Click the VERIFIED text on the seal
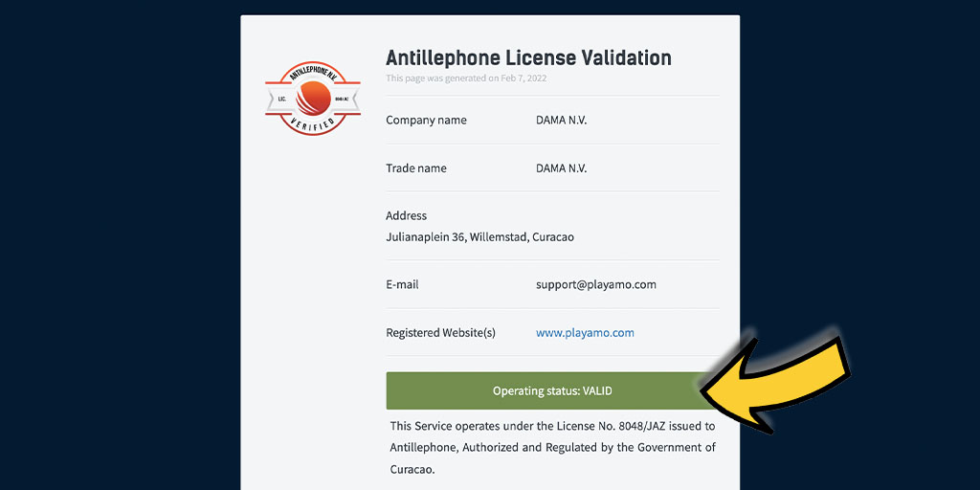The image size is (980, 490). click(x=313, y=122)
